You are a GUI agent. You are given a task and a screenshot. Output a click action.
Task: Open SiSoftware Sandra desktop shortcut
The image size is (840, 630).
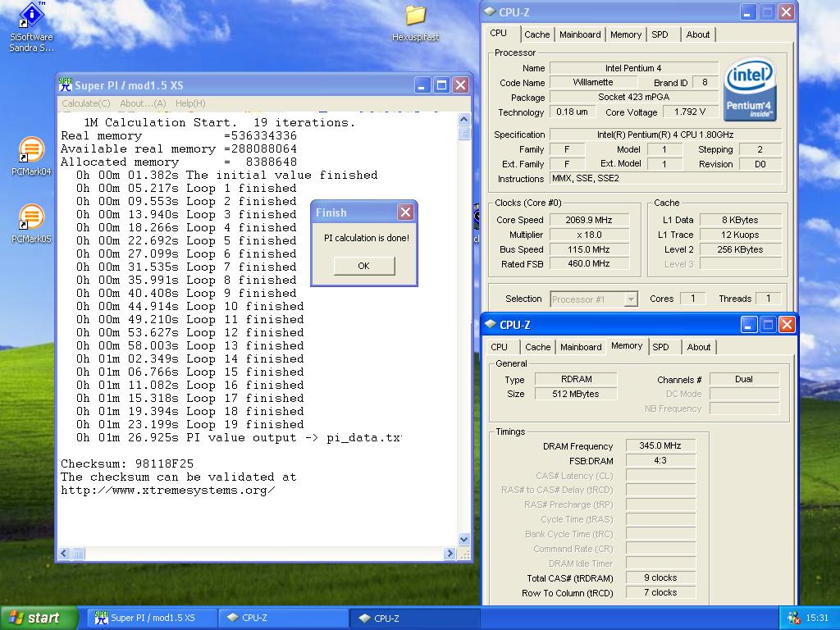[31, 26]
